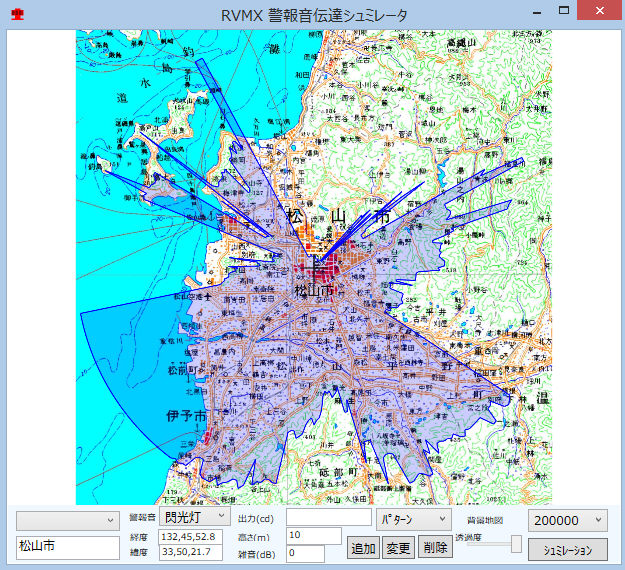The width and height of the screenshot is (625, 570).
Task: Maximize the simulator window
Action: [565, 11]
